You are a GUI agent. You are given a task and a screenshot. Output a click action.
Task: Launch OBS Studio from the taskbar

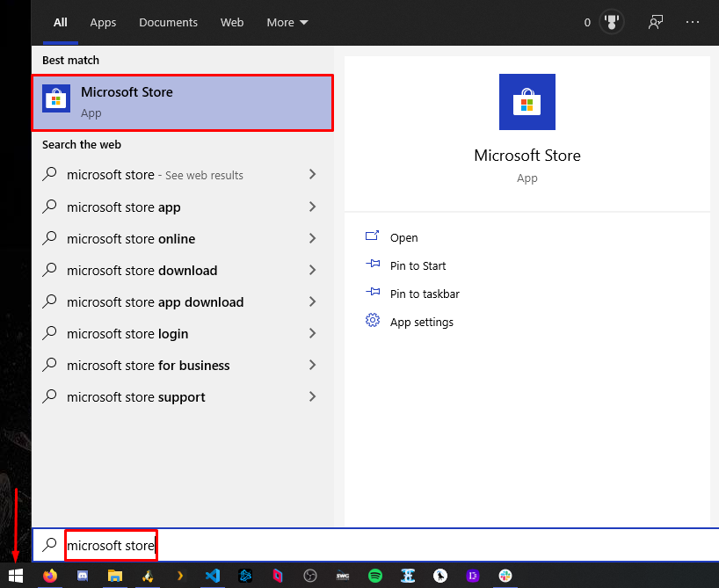[x=310, y=576]
